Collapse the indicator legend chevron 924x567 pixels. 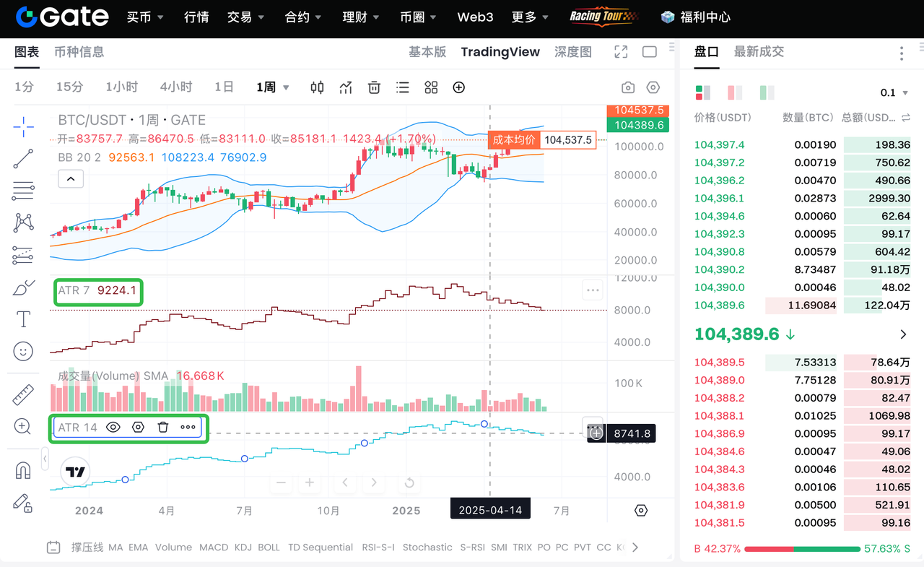pyautogui.click(x=71, y=178)
